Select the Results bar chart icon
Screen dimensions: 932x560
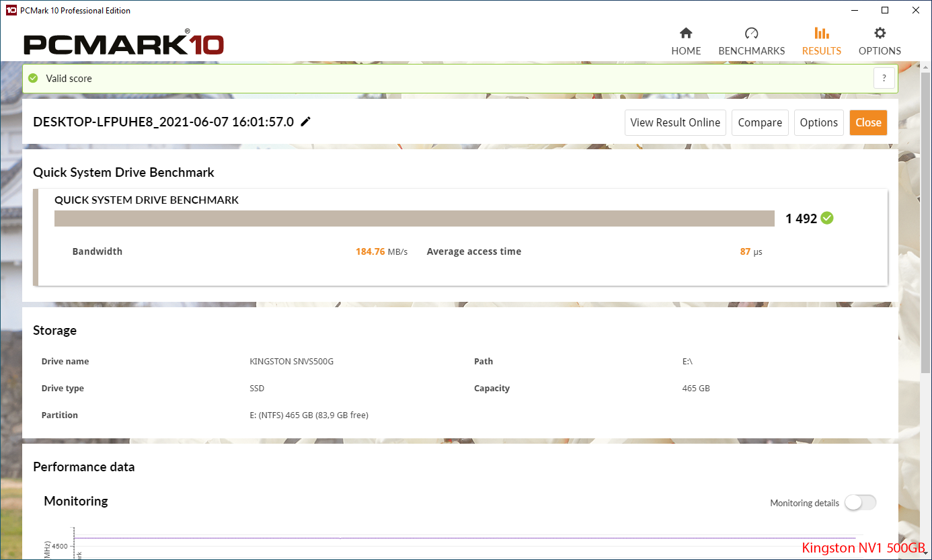[x=821, y=33]
